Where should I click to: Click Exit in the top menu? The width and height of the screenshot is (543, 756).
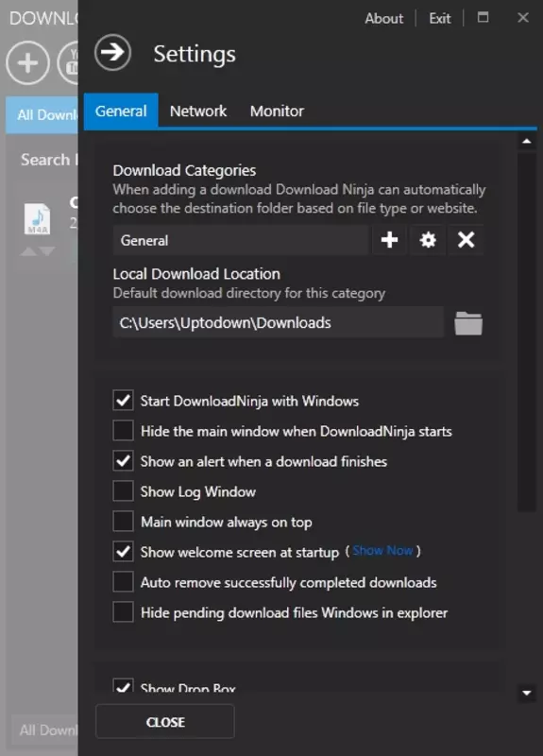click(x=440, y=18)
